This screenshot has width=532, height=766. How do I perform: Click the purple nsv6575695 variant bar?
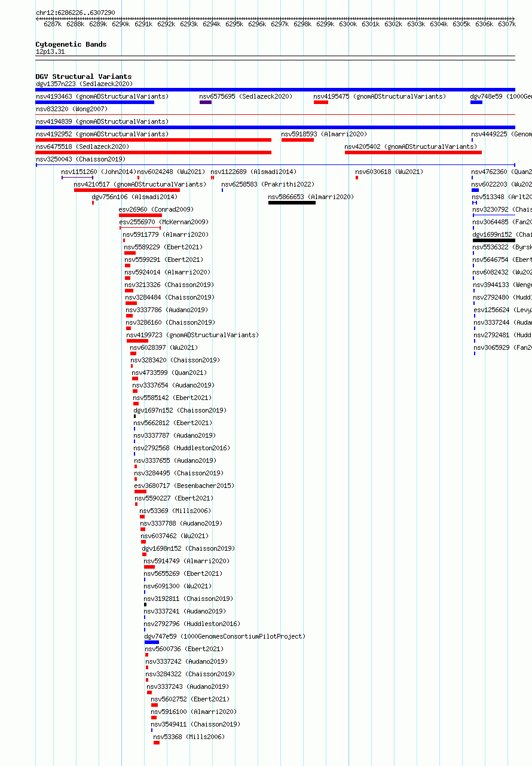(206, 102)
